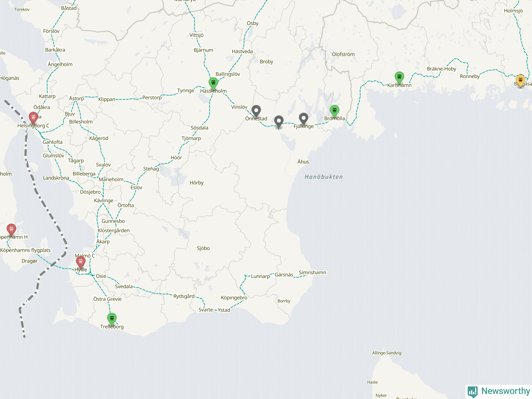Click the Lunnarp station label
The height and width of the screenshot is (399, 532).
tap(260, 276)
